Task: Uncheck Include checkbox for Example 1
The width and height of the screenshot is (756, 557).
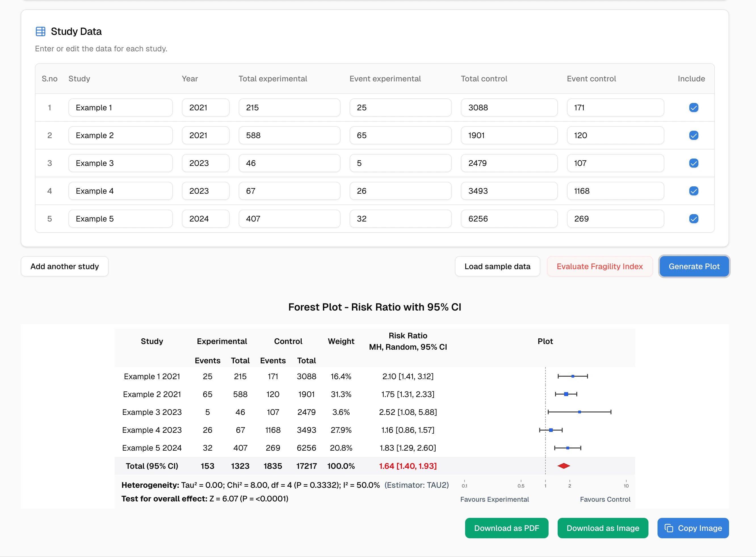Action: click(x=694, y=107)
